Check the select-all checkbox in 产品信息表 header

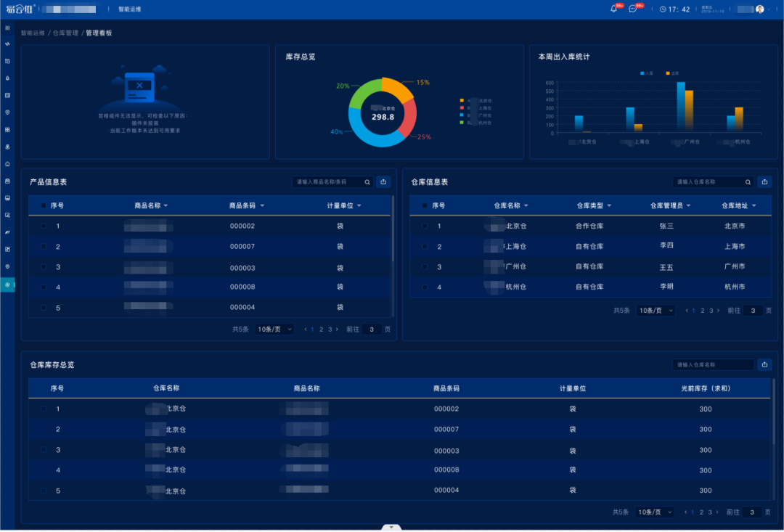click(x=44, y=206)
